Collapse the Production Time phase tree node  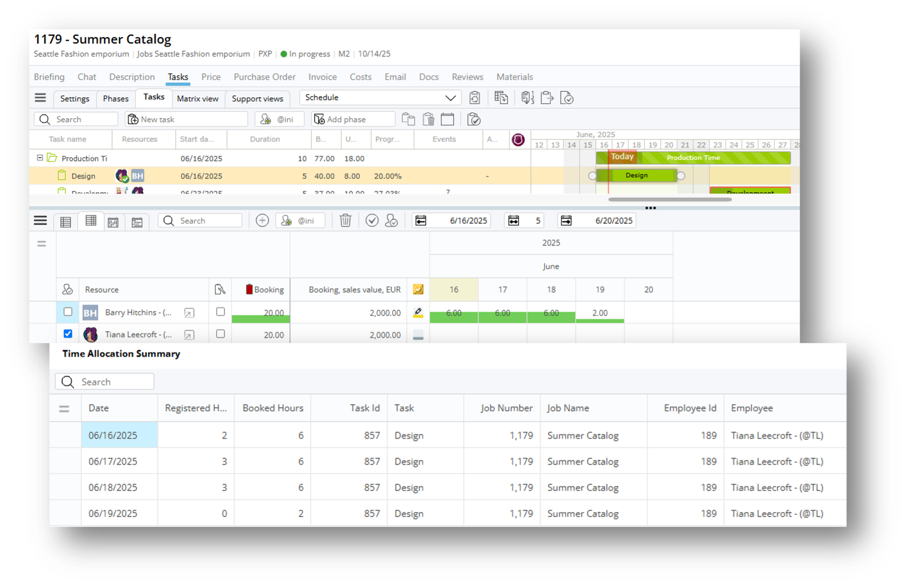coord(40,158)
